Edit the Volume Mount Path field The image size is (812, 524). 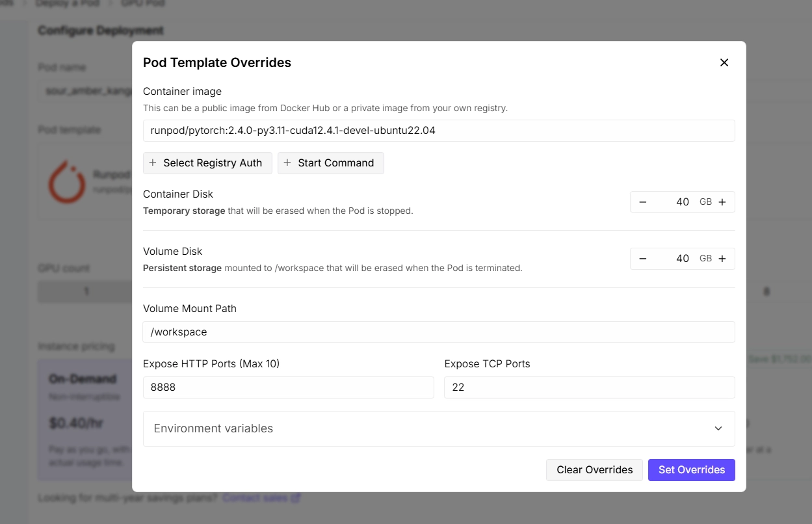(x=439, y=332)
